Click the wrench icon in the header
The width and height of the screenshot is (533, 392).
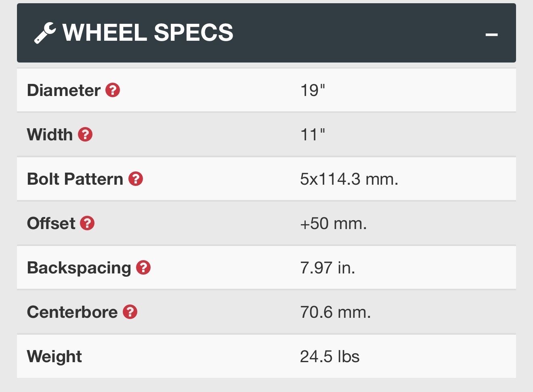[x=44, y=33]
